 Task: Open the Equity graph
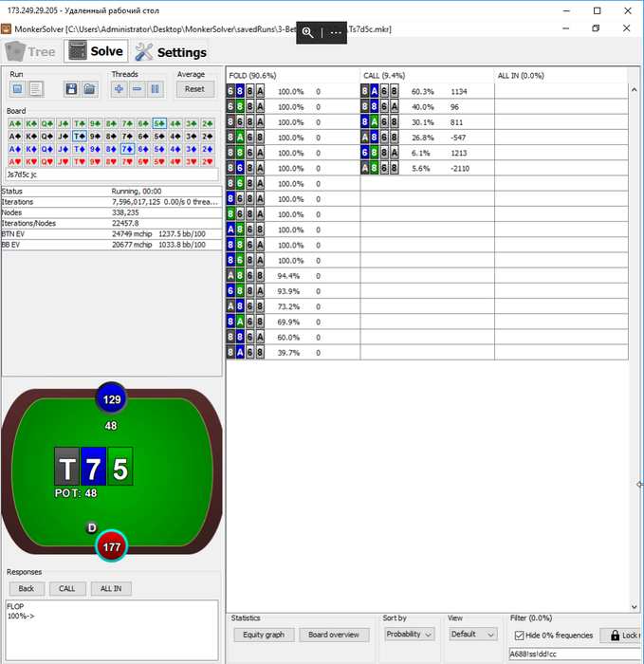click(x=264, y=635)
